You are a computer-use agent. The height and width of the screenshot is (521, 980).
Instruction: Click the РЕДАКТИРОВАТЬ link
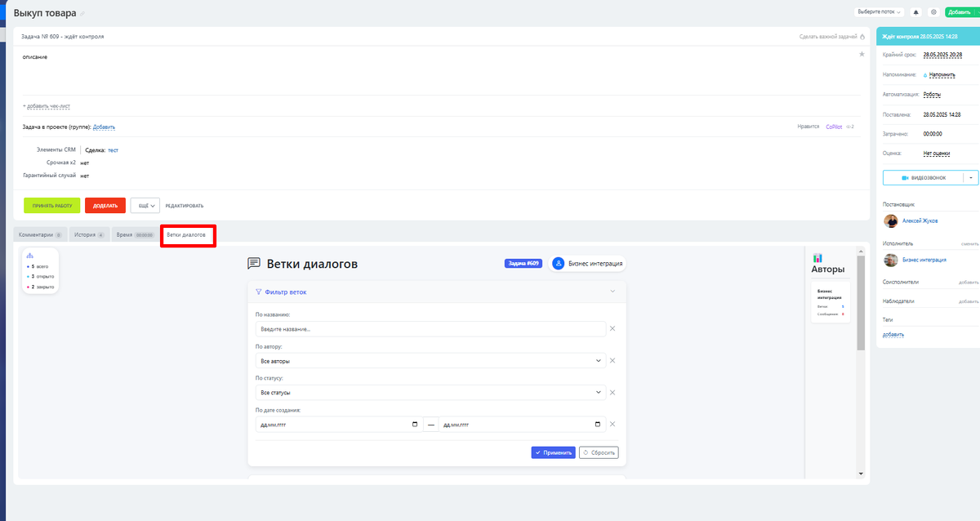click(185, 206)
